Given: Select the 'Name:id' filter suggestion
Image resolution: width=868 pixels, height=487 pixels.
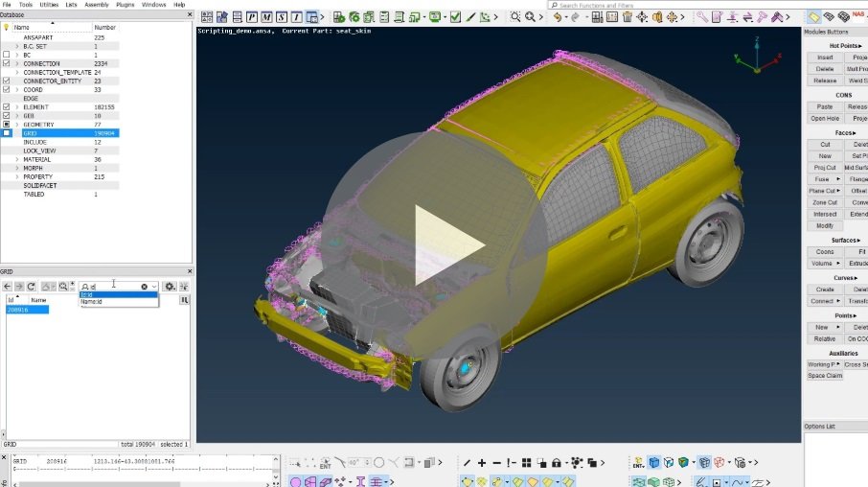Looking at the screenshot, I should [92, 302].
